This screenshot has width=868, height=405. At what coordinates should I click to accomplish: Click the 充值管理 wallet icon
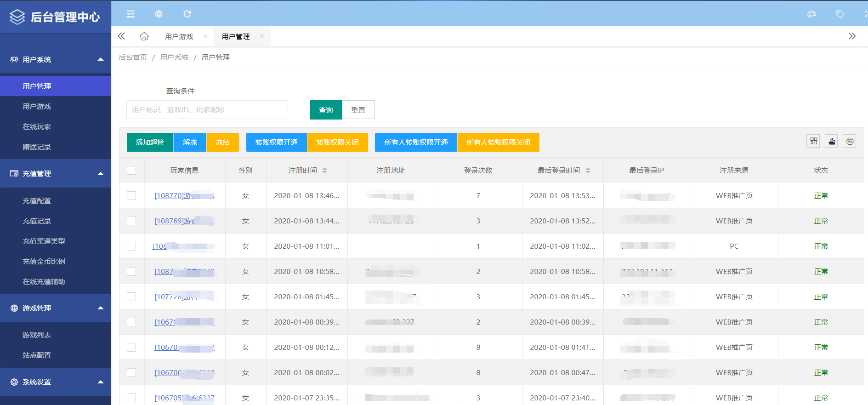[x=14, y=173]
